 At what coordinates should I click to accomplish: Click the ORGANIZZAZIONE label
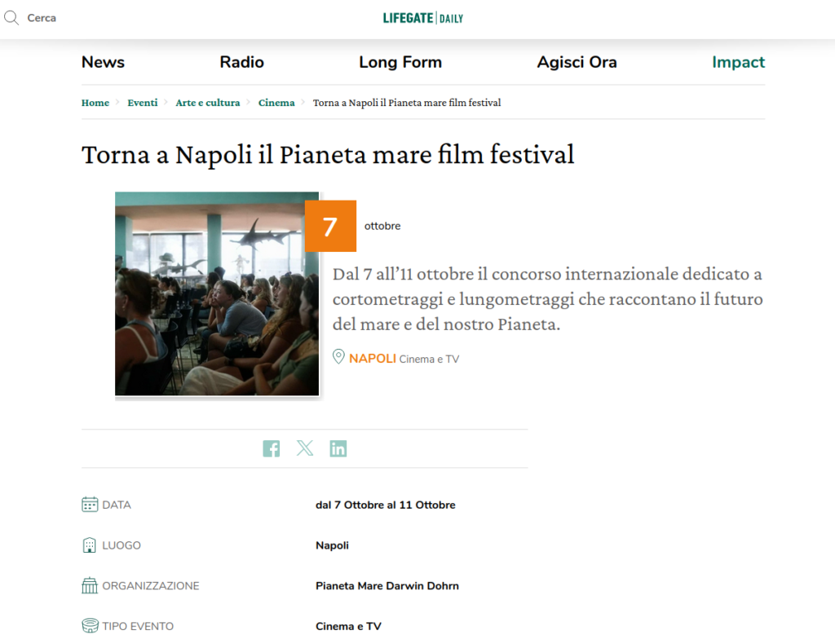(151, 586)
